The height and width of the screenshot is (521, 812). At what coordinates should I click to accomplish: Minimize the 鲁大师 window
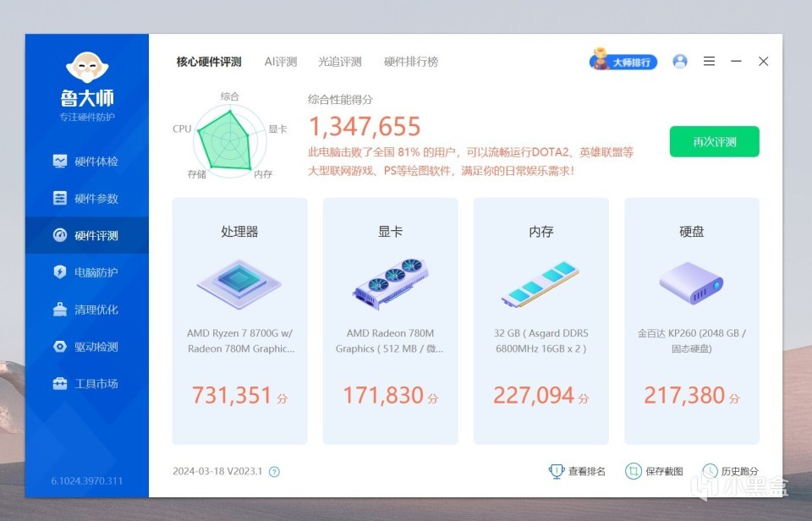(x=736, y=61)
